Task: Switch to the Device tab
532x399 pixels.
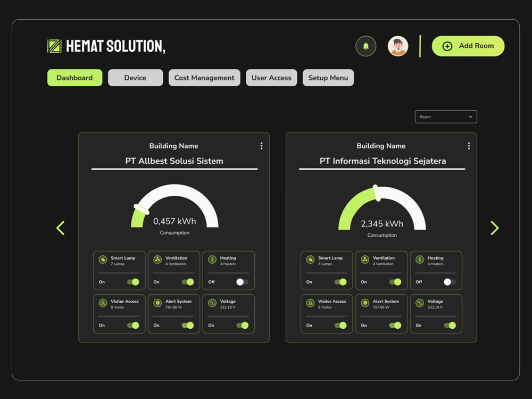Action: [x=135, y=78]
